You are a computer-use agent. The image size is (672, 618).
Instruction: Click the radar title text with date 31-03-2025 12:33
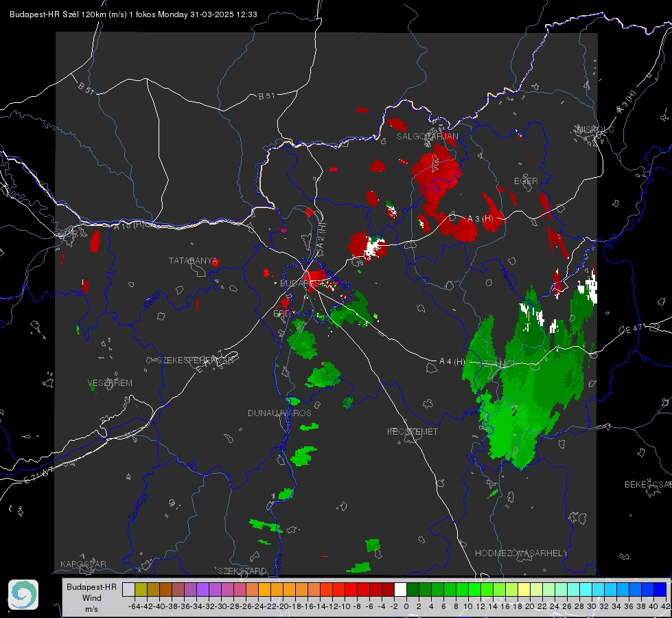pyautogui.click(x=133, y=14)
